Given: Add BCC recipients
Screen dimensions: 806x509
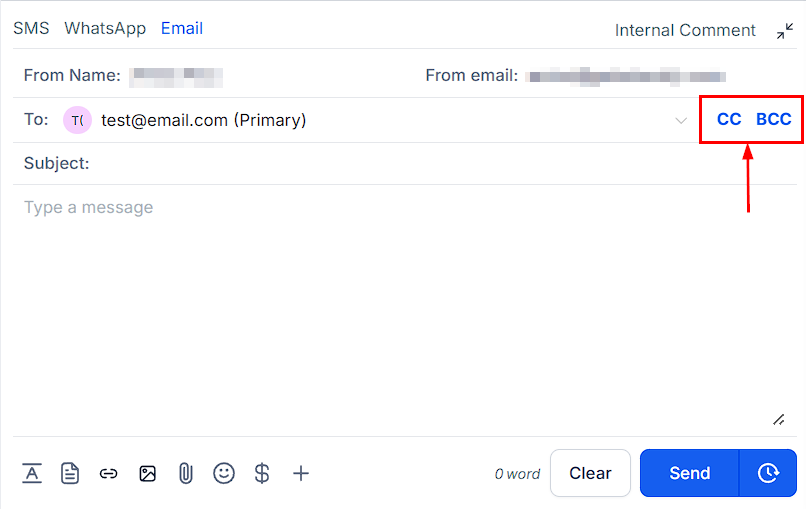Looking at the screenshot, I should [773, 120].
